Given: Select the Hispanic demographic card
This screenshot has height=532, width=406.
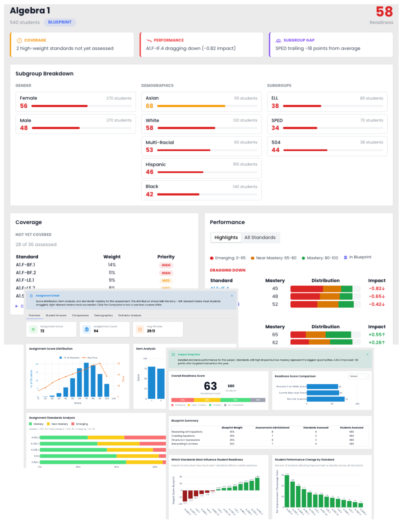Looking at the screenshot, I should pos(201,168).
